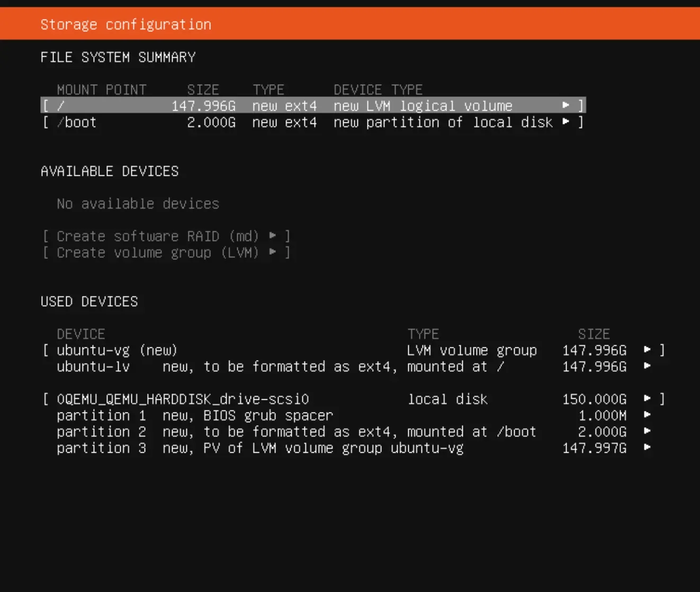Open the arrow for the QEMU_HARDDISK local disk
This screenshot has height=592, width=700.
[647, 398]
